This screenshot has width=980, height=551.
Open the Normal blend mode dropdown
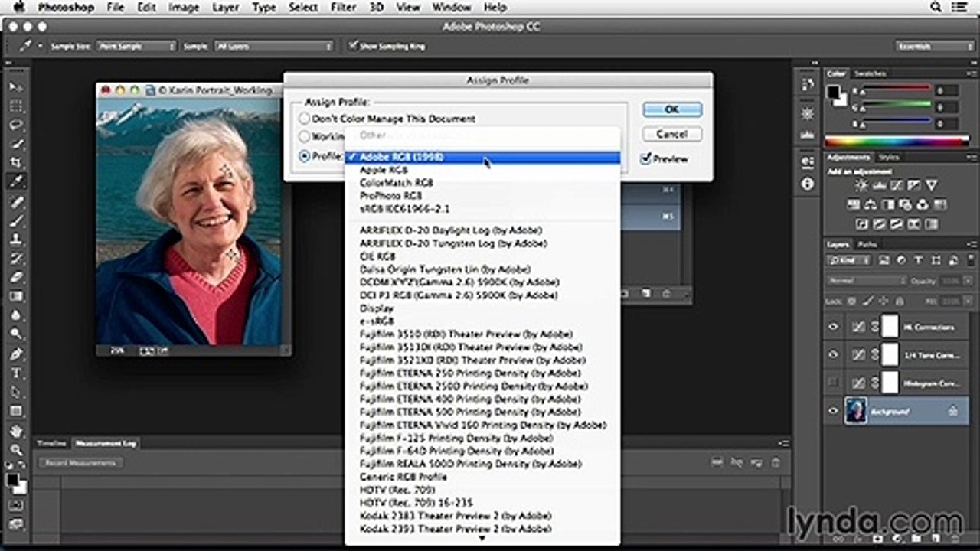click(867, 280)
